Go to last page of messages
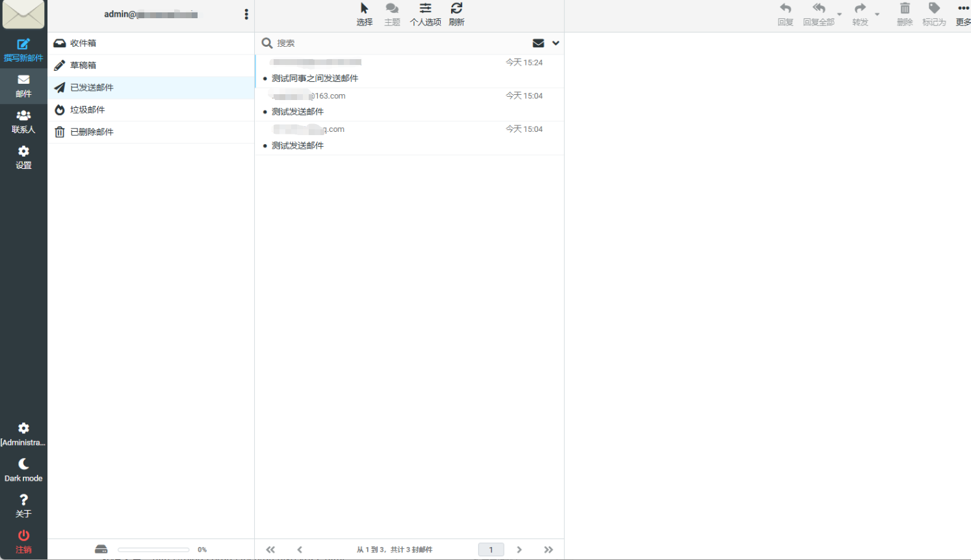The height and width of the screenshot is (560, 971). pos(549,550)
